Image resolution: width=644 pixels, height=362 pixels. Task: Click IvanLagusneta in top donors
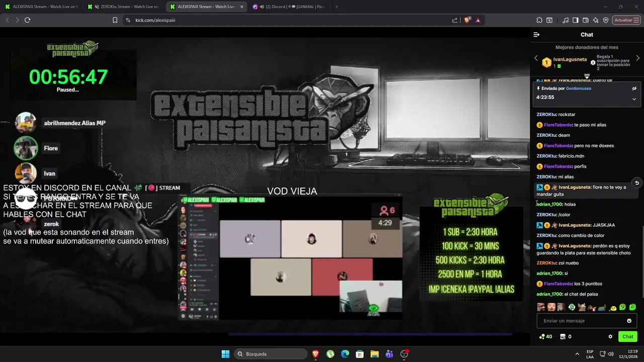[570, 59]
